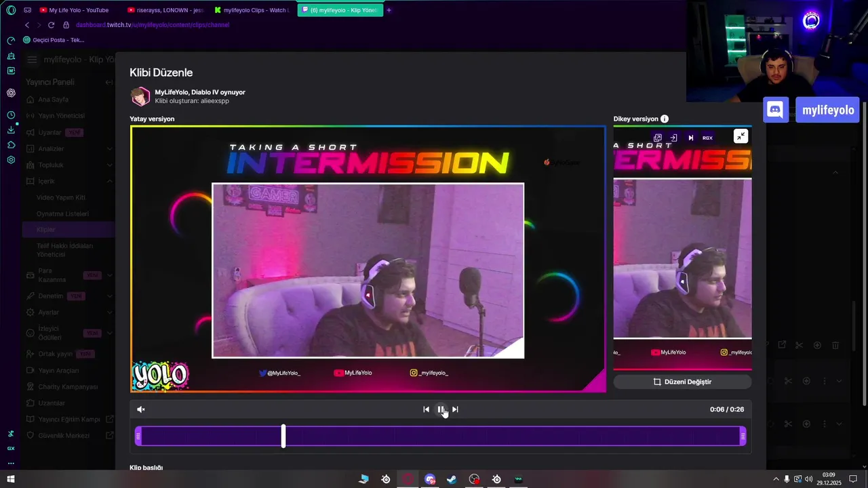
Task: Click the MyLifeYolo channel avatar
Action: 140,96
